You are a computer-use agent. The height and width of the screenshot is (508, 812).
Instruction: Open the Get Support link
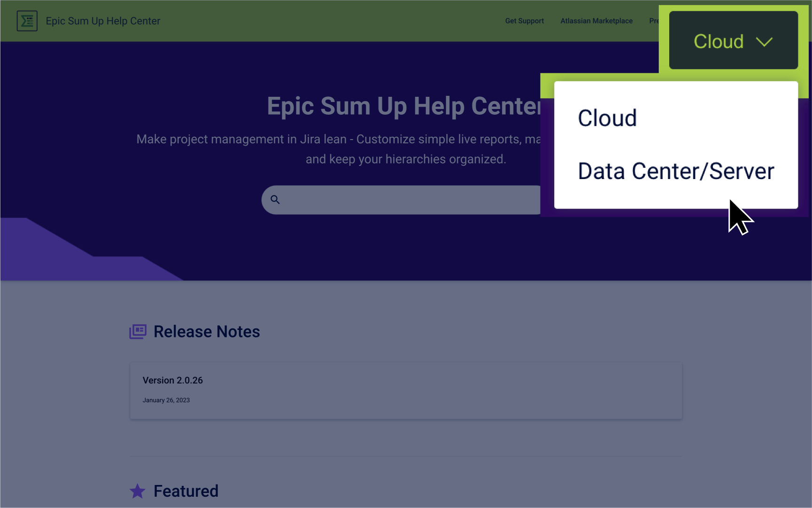coord(524,21)
